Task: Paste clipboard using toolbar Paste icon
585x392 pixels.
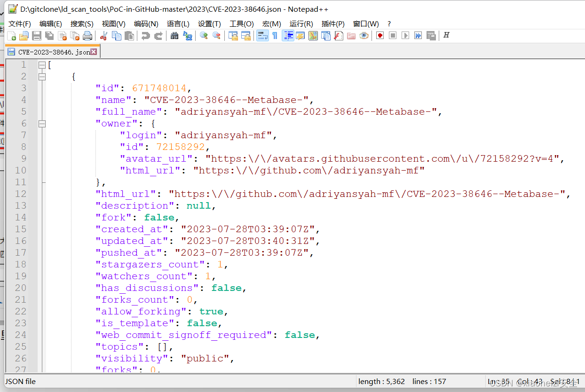Action: pos(129,36)
